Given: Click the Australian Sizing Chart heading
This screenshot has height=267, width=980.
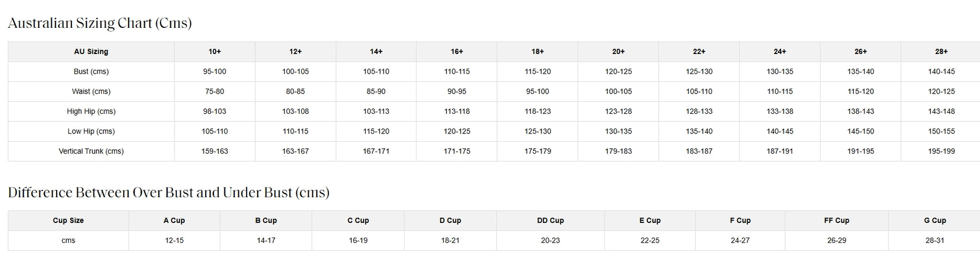Looking at the screenshot, I should pos(100,23).
